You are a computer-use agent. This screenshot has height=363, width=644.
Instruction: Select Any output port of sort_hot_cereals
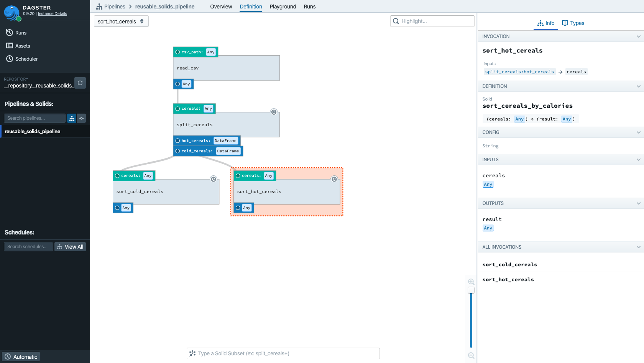point(244,208)
